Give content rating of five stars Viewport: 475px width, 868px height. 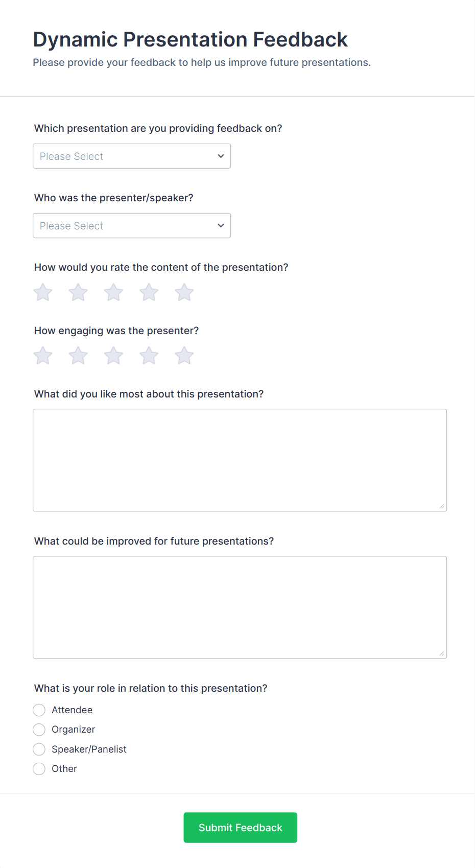[184, 293]
